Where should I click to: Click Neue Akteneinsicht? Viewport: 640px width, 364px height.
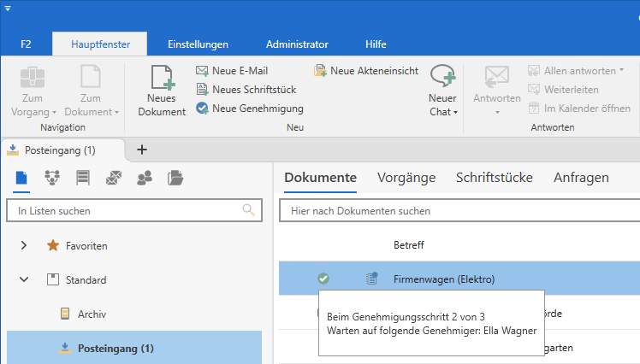(x=366, y=71)
